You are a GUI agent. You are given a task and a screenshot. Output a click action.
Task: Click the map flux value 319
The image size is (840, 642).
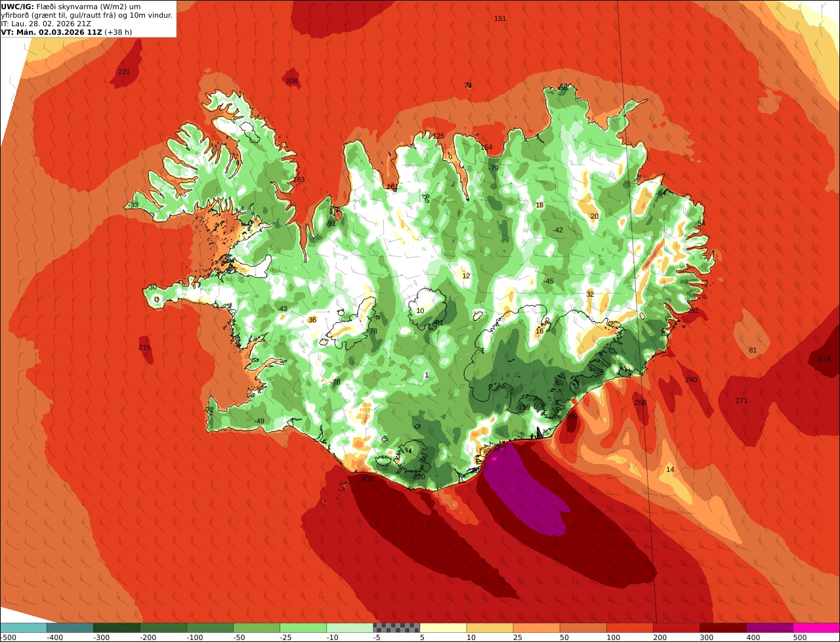[824, 359]
